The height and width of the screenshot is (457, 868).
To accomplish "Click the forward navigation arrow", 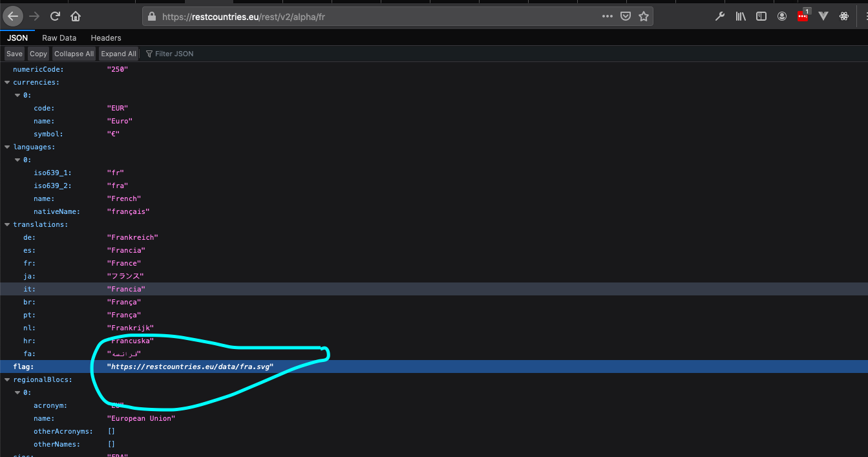I will point(34,16).
